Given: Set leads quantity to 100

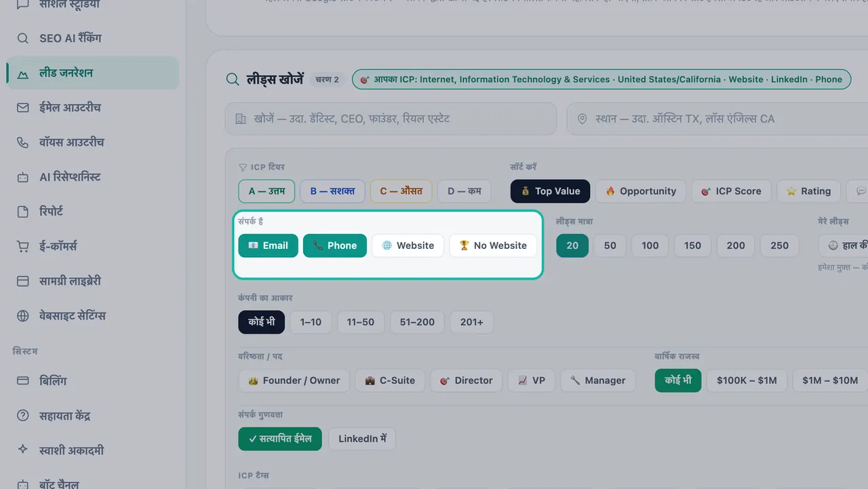Looking at the screenshot, I should coord(650,246).
